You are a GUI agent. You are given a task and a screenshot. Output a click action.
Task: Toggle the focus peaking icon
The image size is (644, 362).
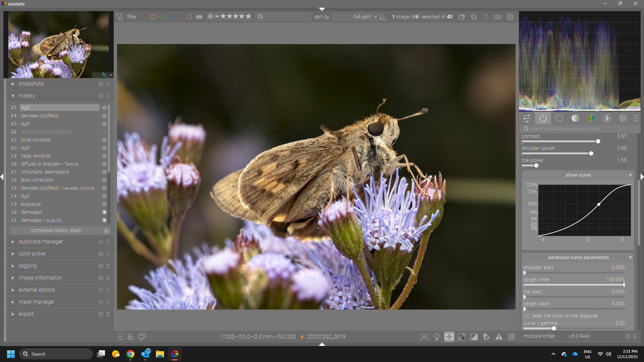(424, 337)
